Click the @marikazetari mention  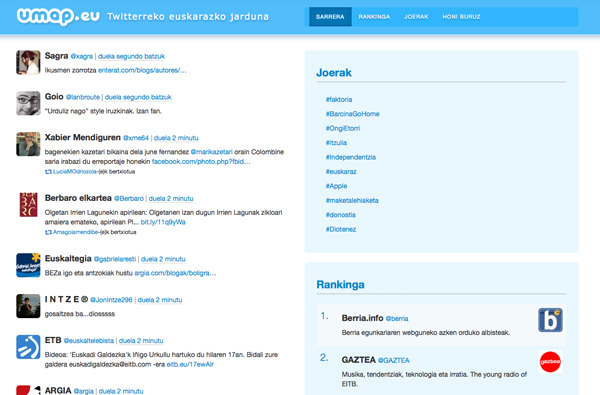pyautogui.click(x=211, y=152)
